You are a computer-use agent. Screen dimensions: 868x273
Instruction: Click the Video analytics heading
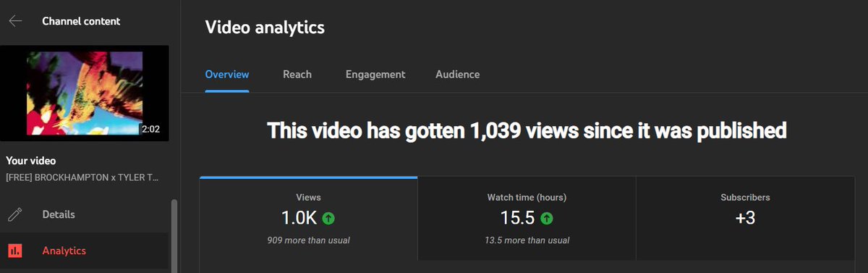click(265, 28)
